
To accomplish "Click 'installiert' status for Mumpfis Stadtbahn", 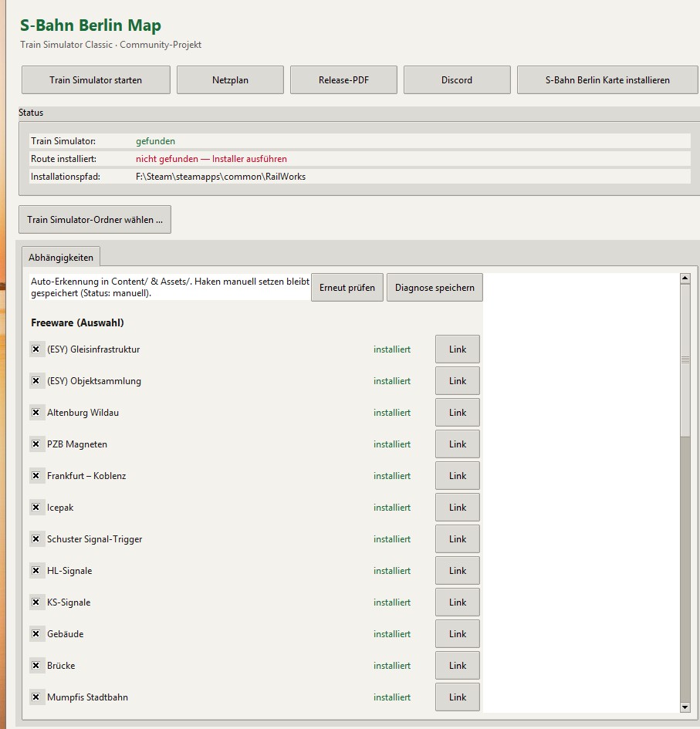I will (392, 697).
